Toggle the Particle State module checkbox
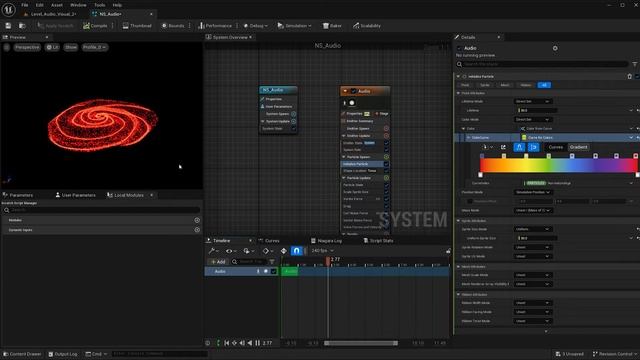This screenshot has height=360, width=640. [386, 185]
